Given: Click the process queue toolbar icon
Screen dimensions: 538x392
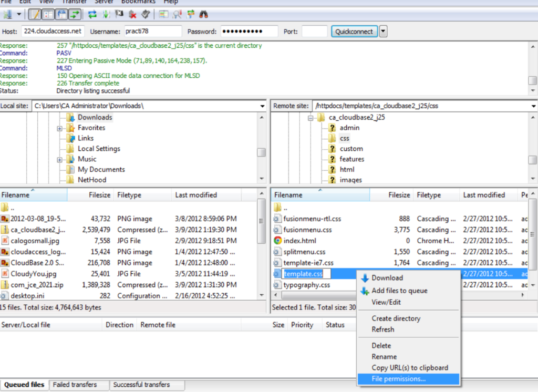Looking at the screenshot, I should pos(107,14).
